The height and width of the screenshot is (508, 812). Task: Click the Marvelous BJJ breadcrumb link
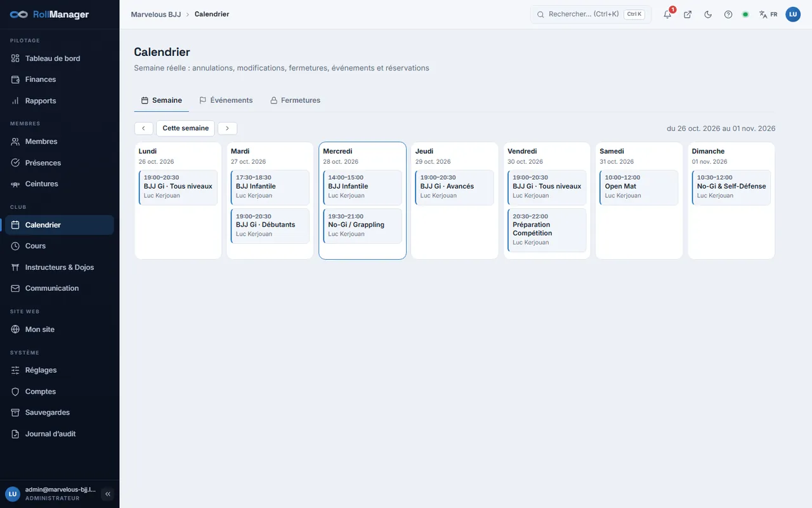(x=156, y=14)
